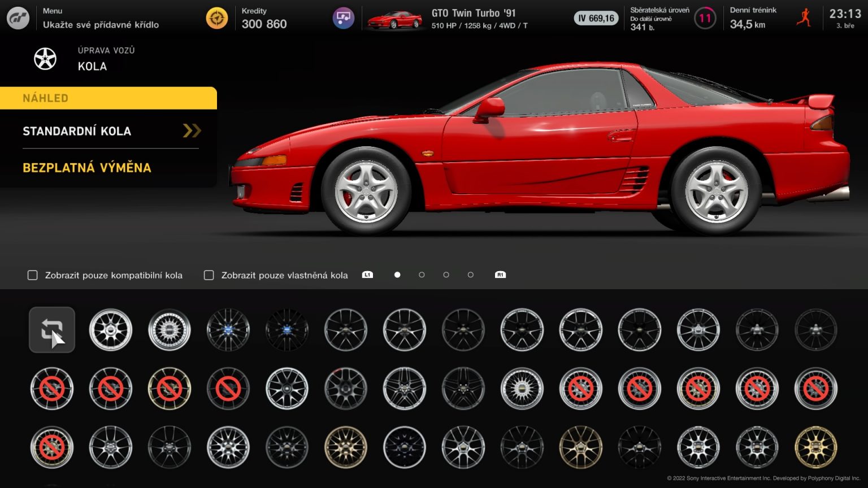
Task: Select the last gold wheel in bottom row
Action: point(816,447)
